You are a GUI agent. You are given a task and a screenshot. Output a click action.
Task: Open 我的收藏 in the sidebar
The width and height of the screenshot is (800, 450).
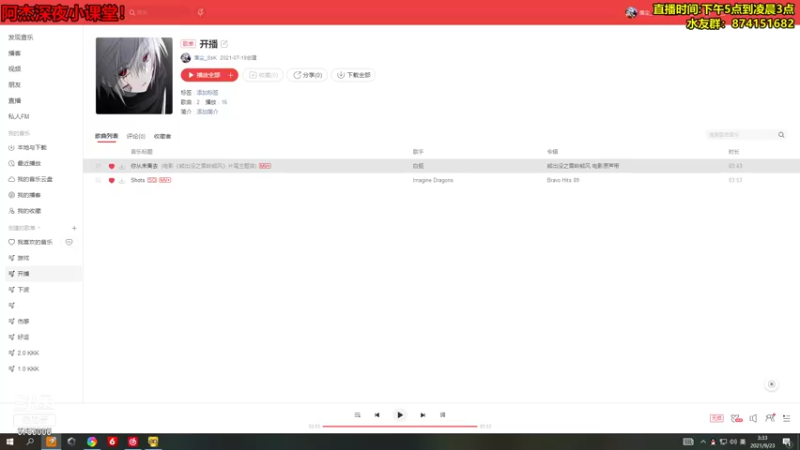click(24, 211)
